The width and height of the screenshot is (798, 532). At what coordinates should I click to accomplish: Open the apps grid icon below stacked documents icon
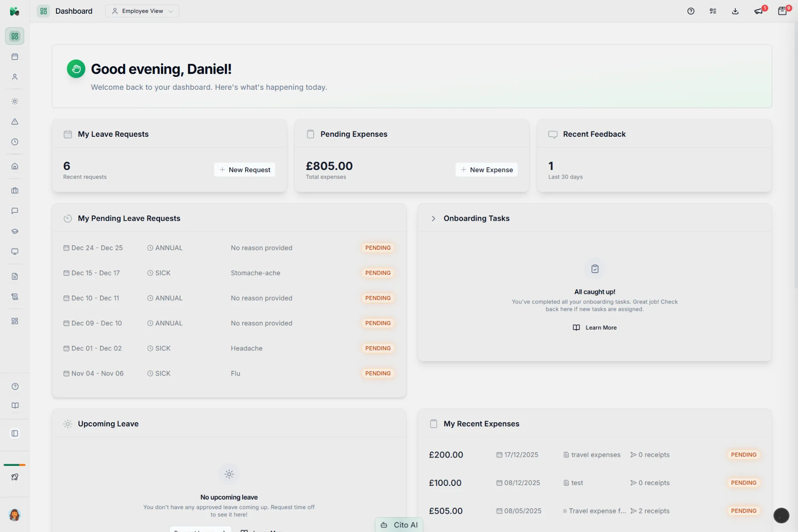click(x=15, y=321)
